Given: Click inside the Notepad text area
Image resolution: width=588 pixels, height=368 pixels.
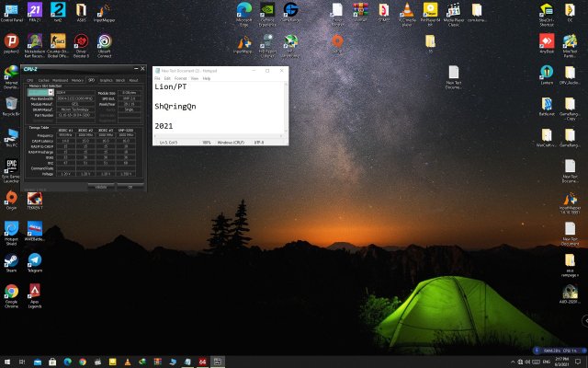Looking at the screenshot, I should tap(230, 110).
